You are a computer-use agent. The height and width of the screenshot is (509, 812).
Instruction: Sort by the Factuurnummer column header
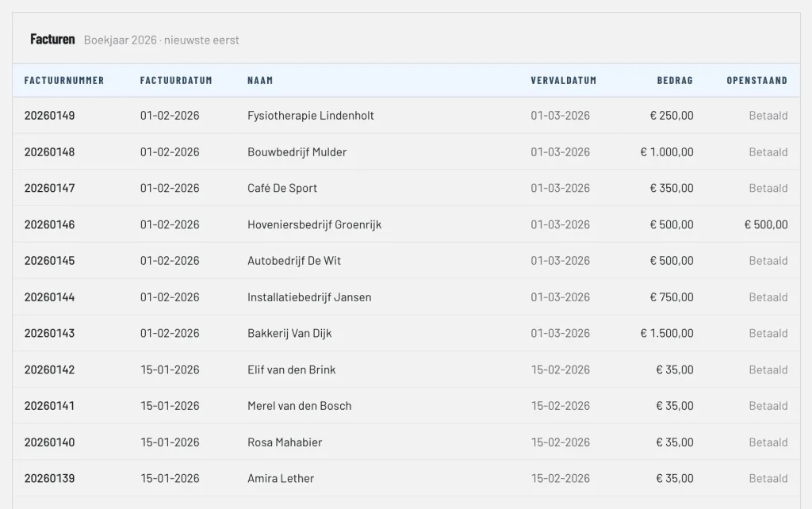[x=64, y=80]
